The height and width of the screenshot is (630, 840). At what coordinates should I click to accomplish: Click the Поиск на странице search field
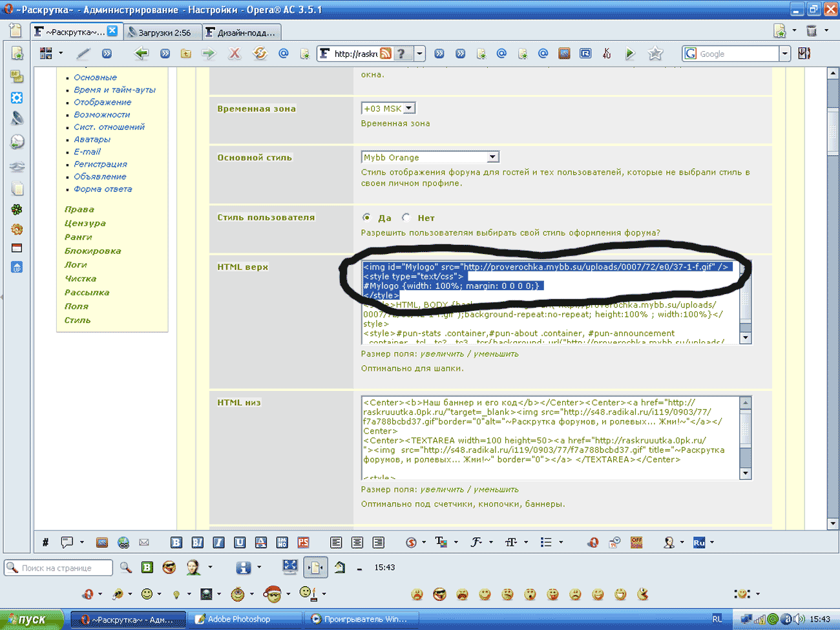59,568
